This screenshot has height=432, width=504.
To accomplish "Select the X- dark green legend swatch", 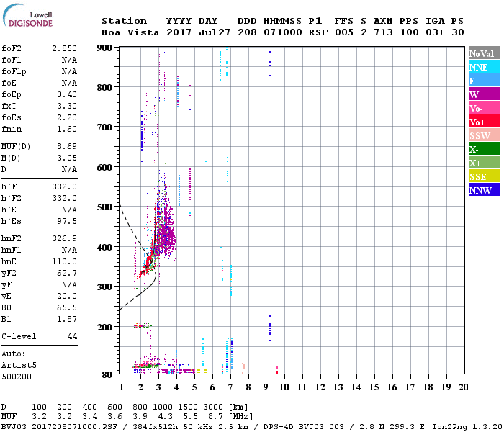I will click(x=484, y=149).
